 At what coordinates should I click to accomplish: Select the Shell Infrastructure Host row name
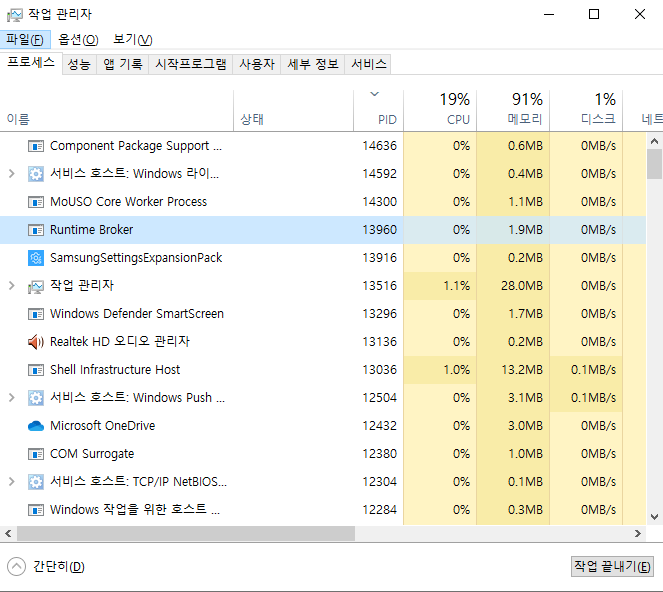[x=115, y=370]
